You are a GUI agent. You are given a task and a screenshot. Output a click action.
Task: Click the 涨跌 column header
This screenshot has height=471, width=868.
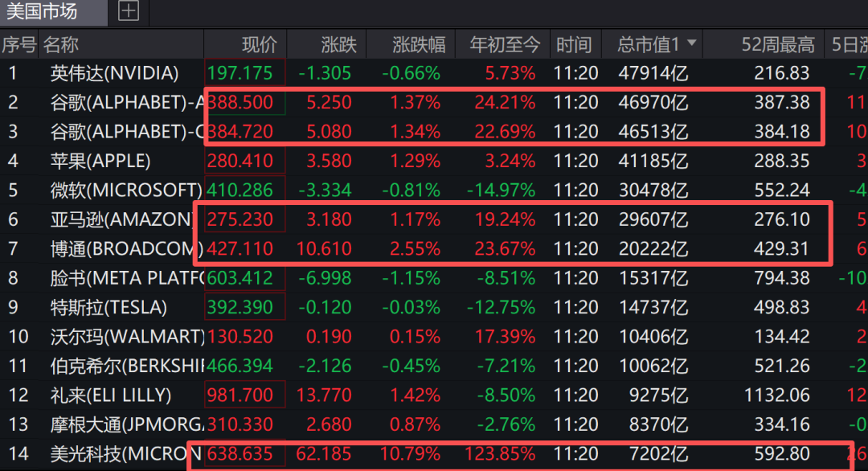339,45
